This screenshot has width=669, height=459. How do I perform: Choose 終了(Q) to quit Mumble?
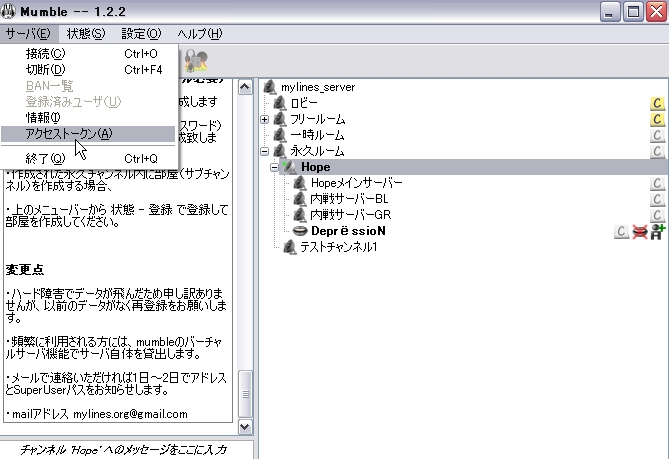[x=89, y=159]
